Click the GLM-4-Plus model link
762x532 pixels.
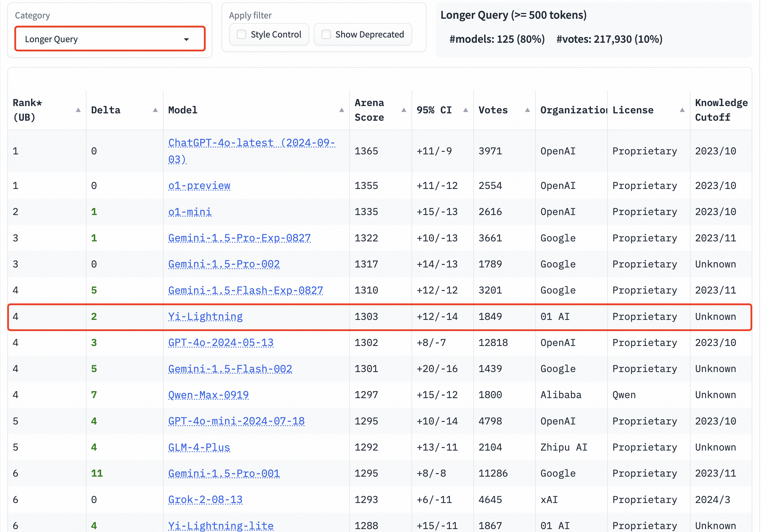coord(199,447)
